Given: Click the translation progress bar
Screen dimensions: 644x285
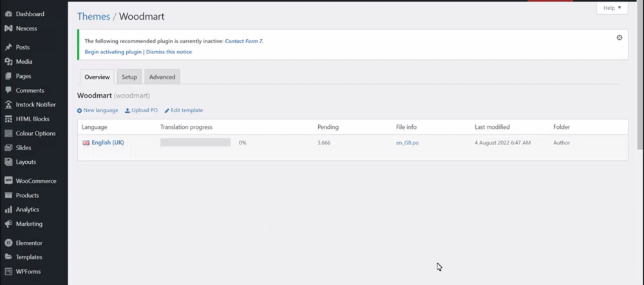Looking at the screenshot, I should (x=196, y=142).
